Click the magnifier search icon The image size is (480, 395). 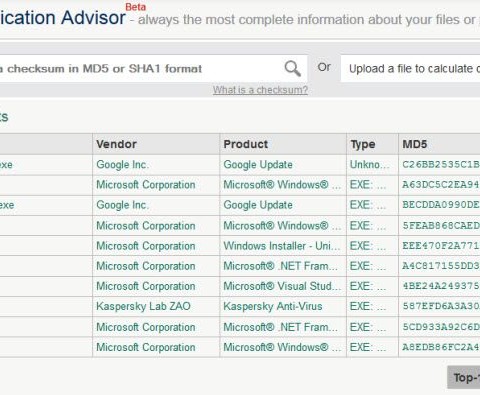pyautogui.click(x=292, y=68)
